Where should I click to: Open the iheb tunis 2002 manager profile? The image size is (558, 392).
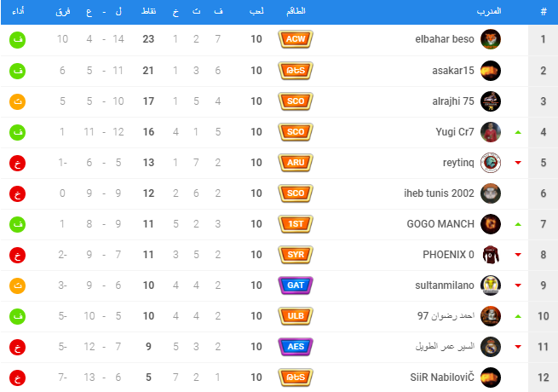[439, 193]
